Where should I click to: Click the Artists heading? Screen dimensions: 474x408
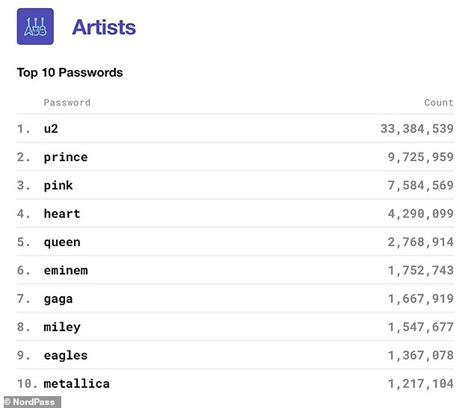coord(104,27)
